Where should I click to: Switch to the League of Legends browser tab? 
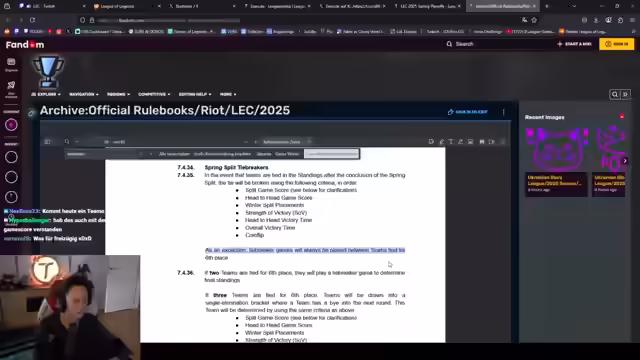pyautogui.click(x=126, y=6)
